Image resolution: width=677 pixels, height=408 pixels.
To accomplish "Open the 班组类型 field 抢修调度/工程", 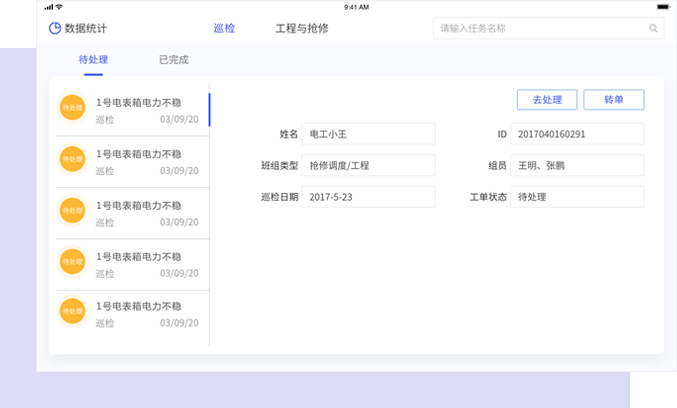I will pos(368,165).
